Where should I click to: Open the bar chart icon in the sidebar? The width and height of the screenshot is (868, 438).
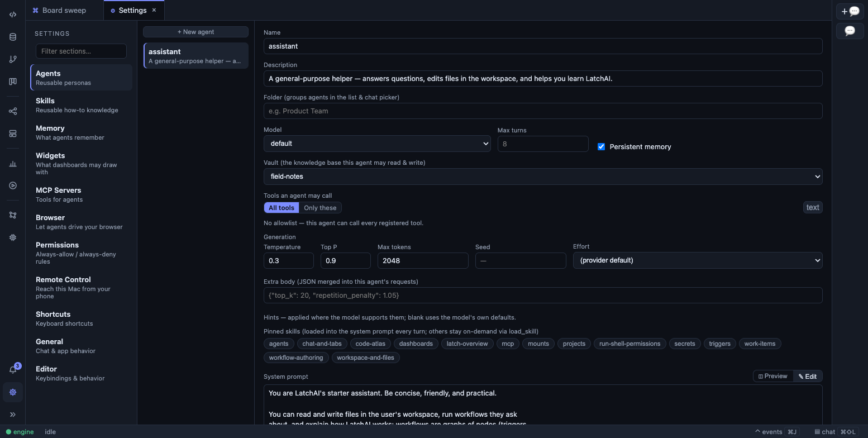(x=13, y=164)
